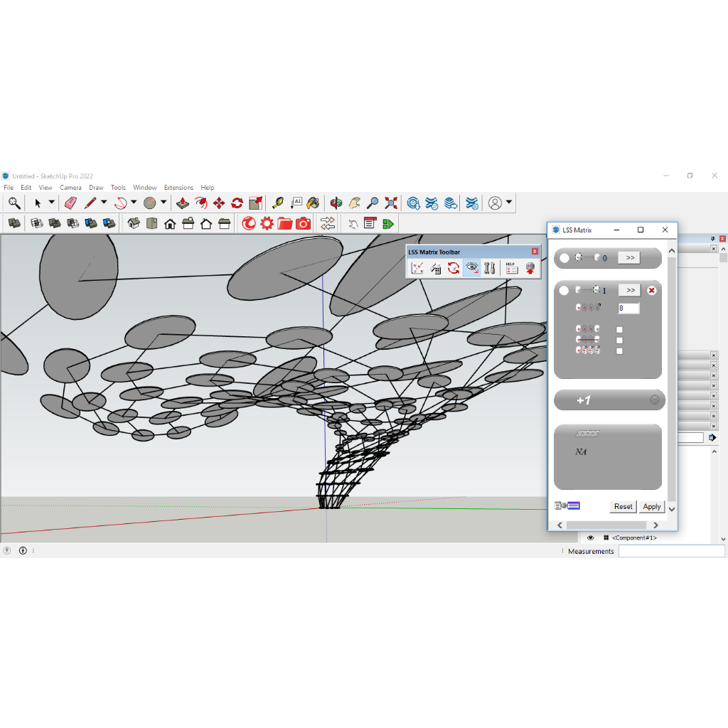Expand the account profile dropdown arrow
This screenshot has width=728, height=728.
(509, 203)
